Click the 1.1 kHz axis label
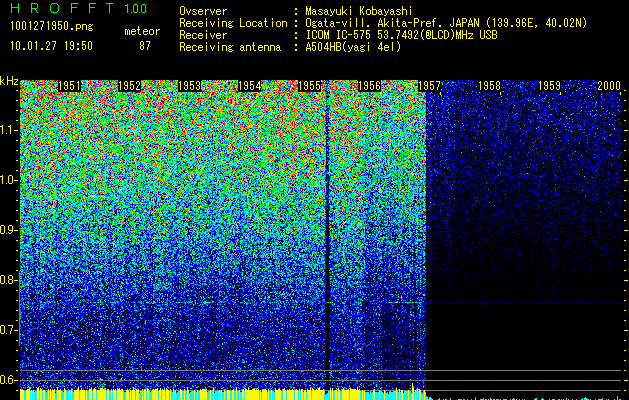 point(9,130)
